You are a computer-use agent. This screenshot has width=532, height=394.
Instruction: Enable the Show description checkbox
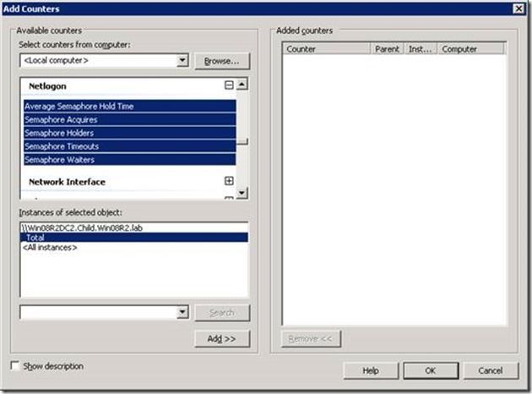coord(15,366)
